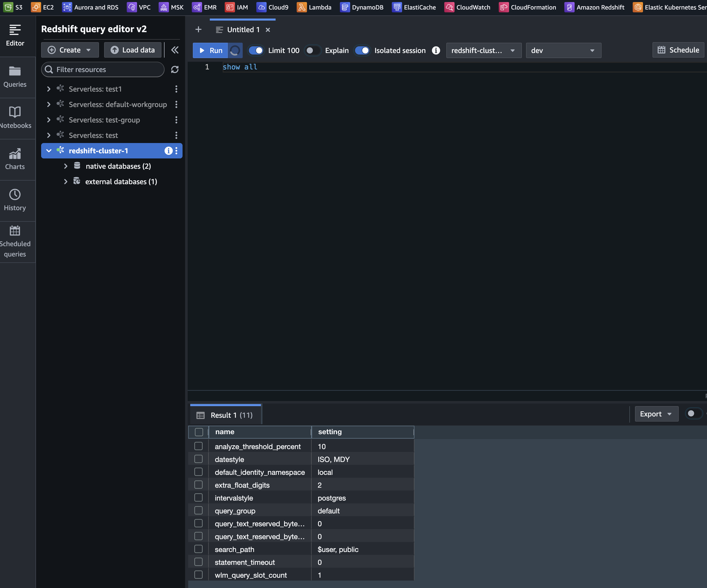Open the Create dropdown menu
The width and height of the screenshot is (707, 588).
click(70, 50)
